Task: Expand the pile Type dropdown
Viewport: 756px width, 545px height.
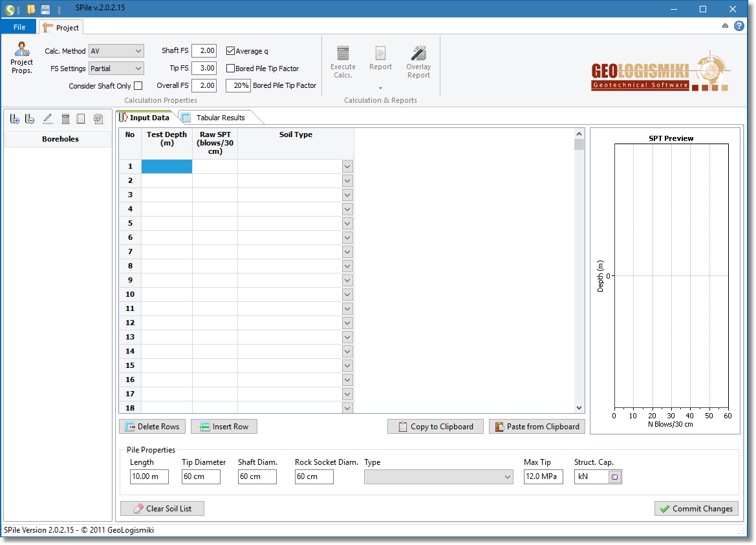Action: pos(508,476)
